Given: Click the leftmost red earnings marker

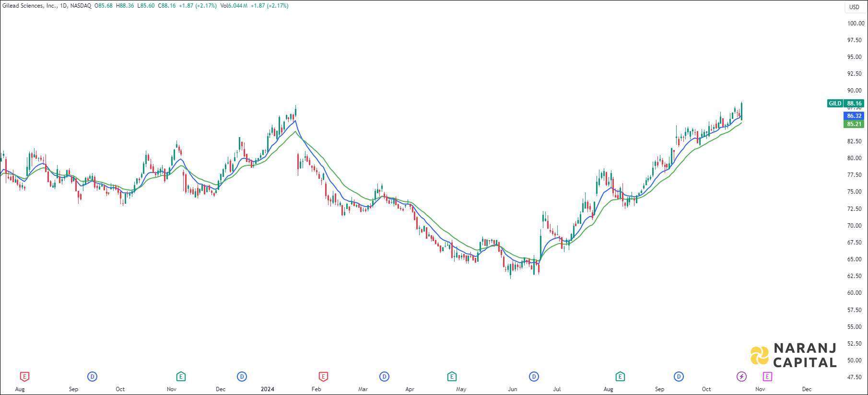Looking at the screenshot, I should tap(24, 377).
